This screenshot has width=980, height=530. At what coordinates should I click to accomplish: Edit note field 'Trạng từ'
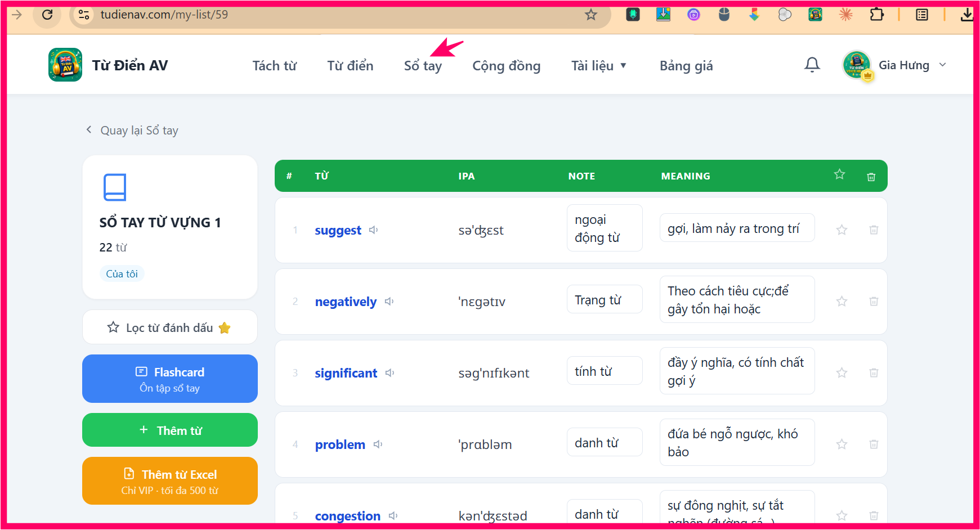pos(605,299)
